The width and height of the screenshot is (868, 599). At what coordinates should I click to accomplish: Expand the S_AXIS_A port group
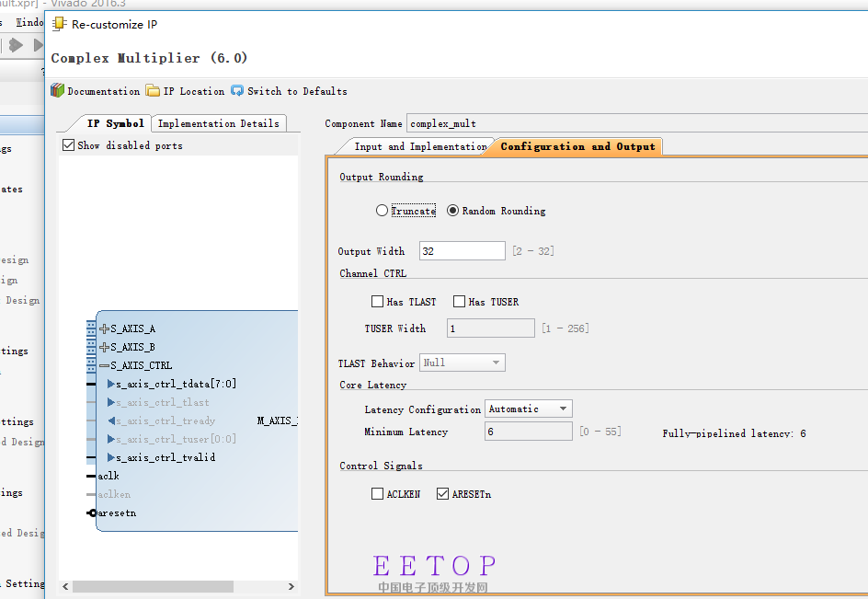[x=104, y=328]
